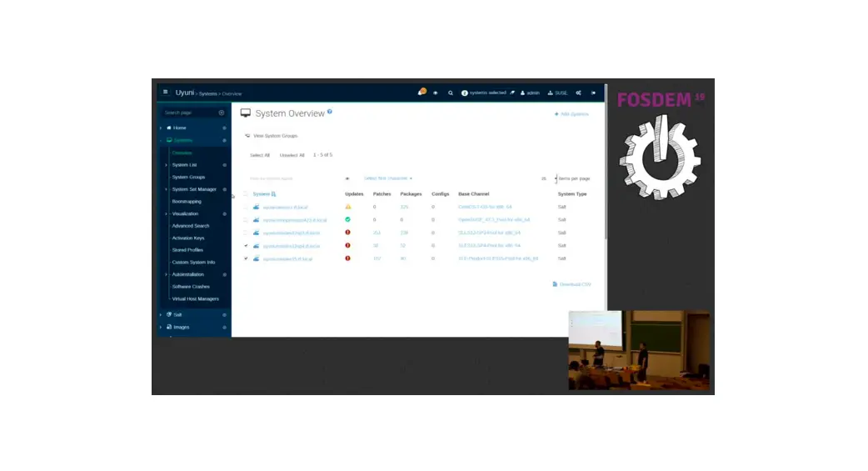
Task: Open the SUSE organization link
Action: [x=557, y=93]
